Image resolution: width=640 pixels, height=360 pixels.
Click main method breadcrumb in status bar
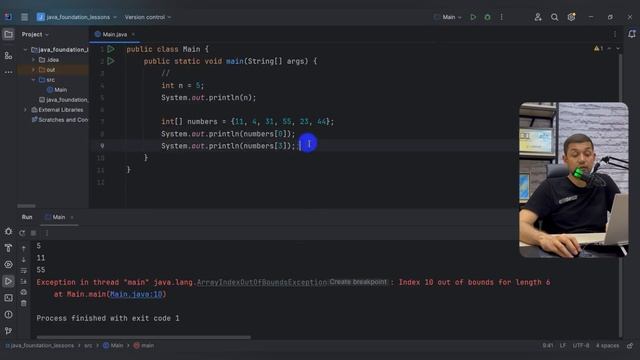point(144,346)
